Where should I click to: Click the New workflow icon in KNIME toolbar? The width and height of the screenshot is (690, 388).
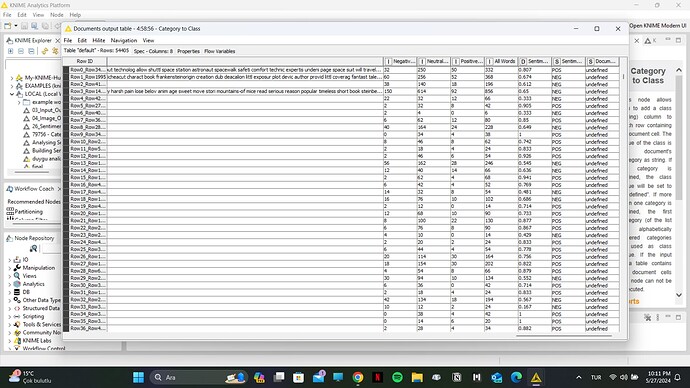click(x=7, y=26)
